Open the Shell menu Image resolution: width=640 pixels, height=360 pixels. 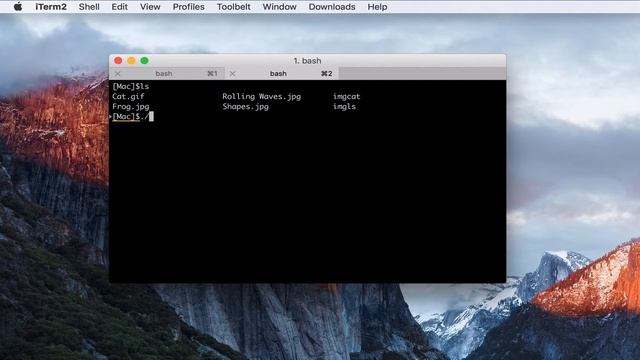pyautogui.click(x=89, y=7)
